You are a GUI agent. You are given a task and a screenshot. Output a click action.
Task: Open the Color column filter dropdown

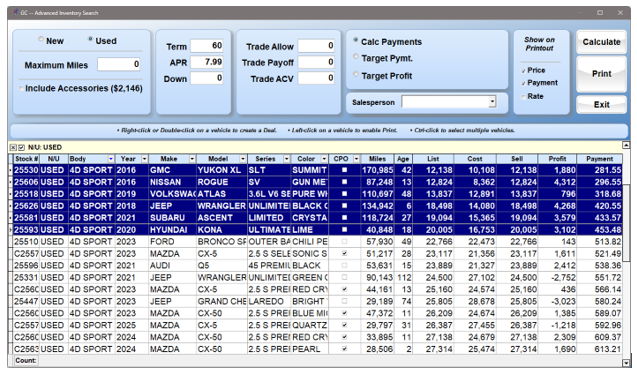[324, 159]
